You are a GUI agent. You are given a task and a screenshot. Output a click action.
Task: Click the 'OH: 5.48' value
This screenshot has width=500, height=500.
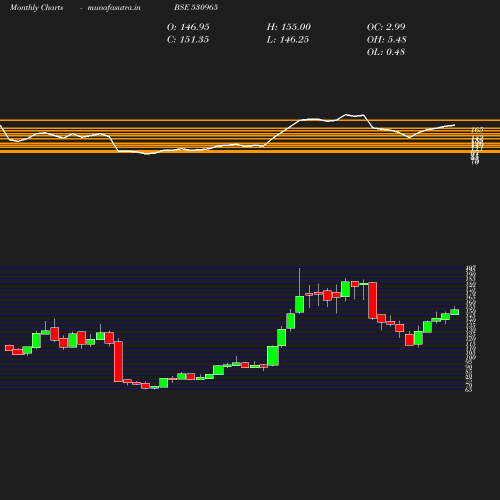click(387, 40)
